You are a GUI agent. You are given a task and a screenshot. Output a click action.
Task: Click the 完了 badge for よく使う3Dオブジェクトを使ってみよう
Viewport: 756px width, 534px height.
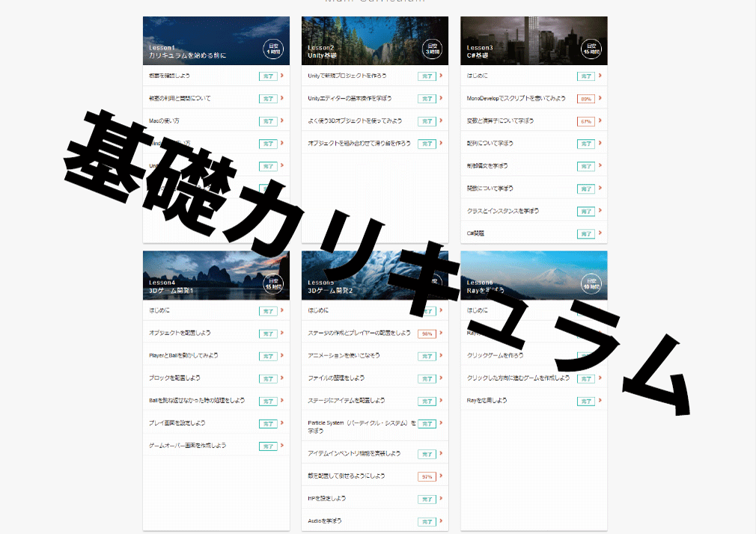coord(427,121)
